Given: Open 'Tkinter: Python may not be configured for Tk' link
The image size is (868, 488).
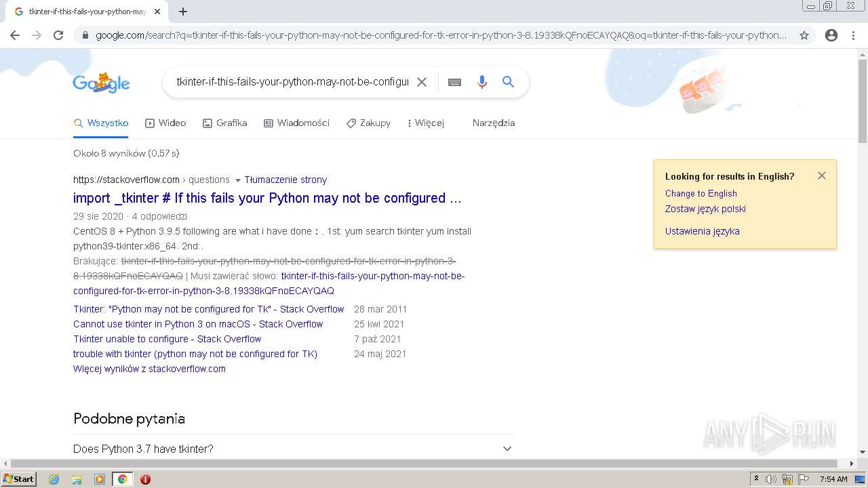Looking at the screenshot, I should 209,309.
